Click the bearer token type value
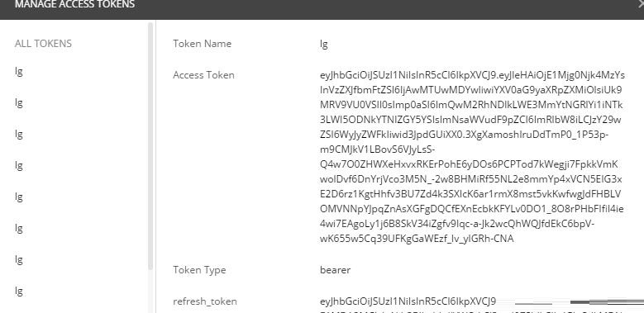Viewport: 644px width, 313px height. [335, 270]
